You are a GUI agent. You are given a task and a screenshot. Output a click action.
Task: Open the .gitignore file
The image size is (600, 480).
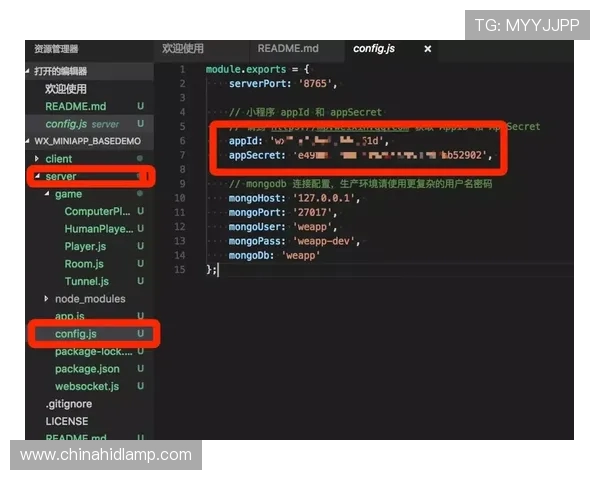(67, 404)
